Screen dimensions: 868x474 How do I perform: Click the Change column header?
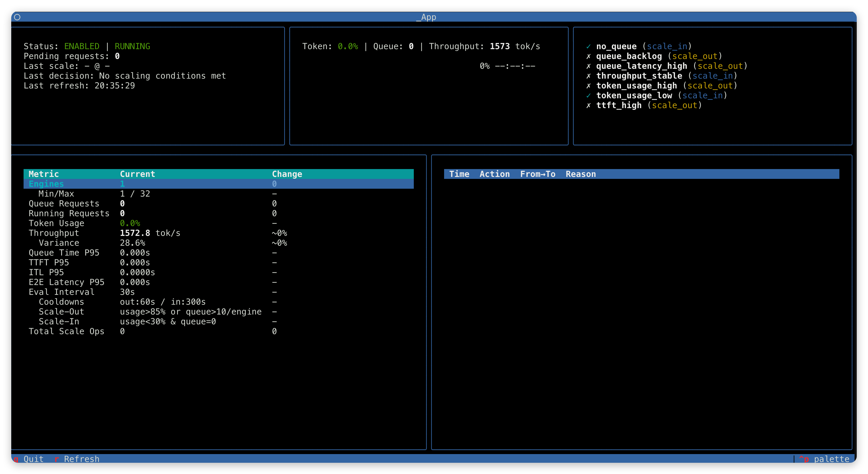point(287,174)
